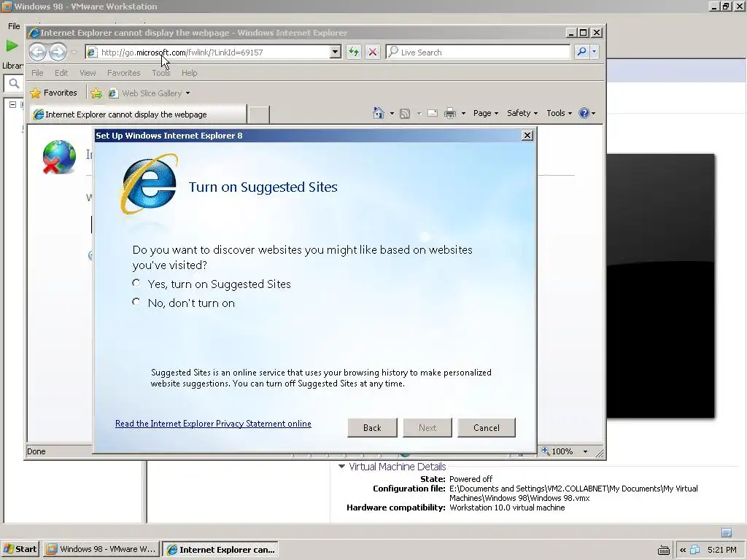The image size is (747, 560).
Task: Open the zoom level dropdown arrow
Action: point(585,451)
